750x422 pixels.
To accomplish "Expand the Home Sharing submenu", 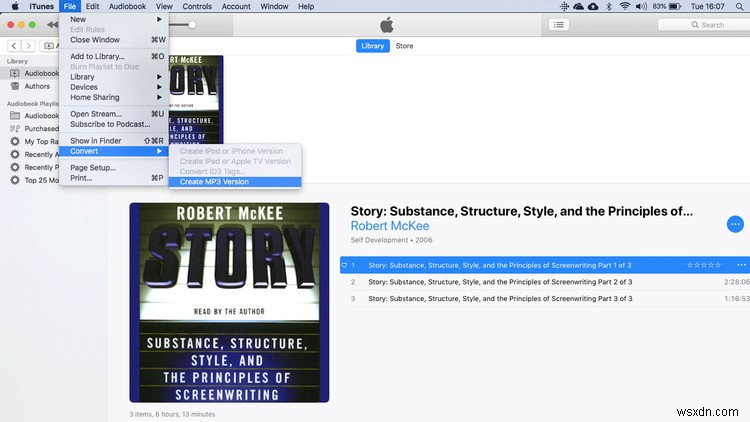I will pyautogui.click(x=114, y=97).
